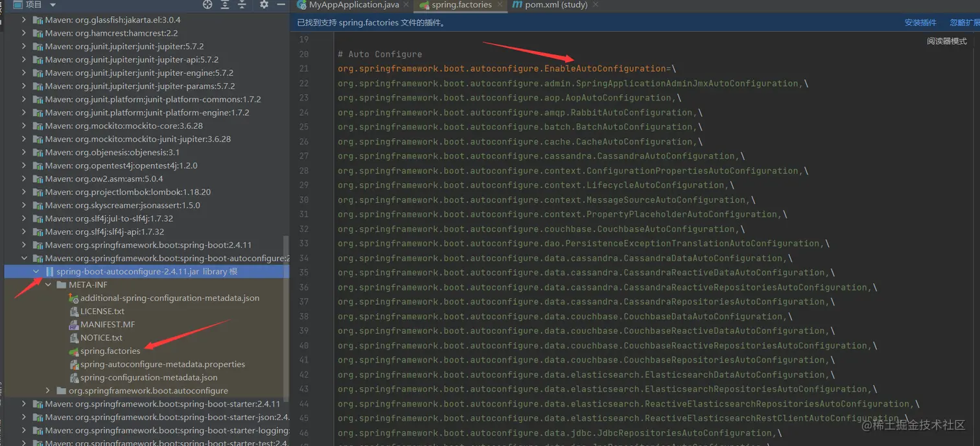Open the project panel settings gear
This screenshot has height=446, width=980.
(x=264, y=5)
